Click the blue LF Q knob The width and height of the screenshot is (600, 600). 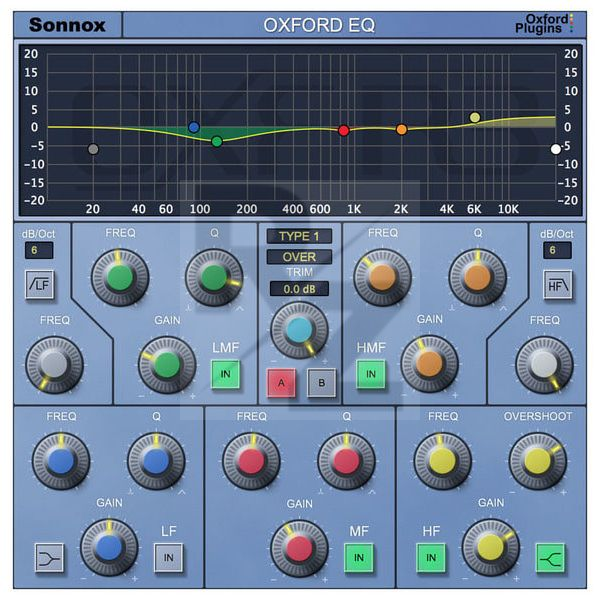click(156, 461)
